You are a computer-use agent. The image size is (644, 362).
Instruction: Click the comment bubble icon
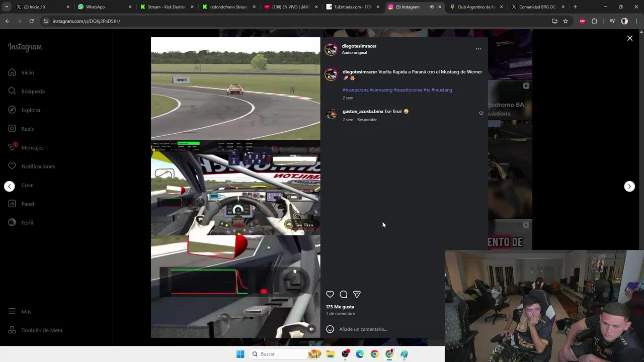click(344, 294)
